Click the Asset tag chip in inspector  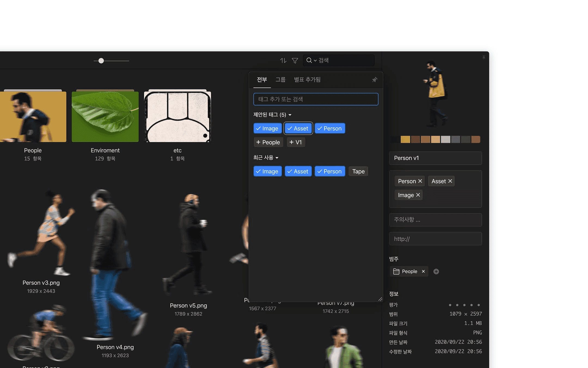tap(441, 181)
